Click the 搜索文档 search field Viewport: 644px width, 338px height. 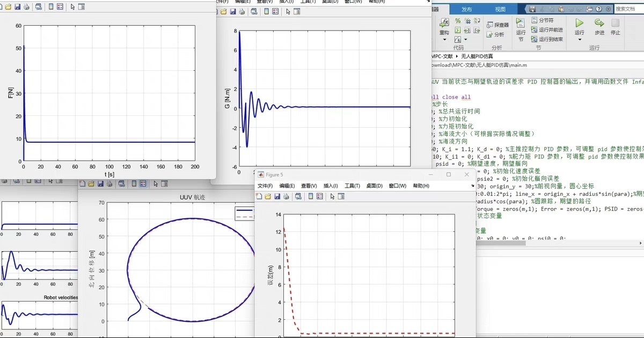pos(629,9)
